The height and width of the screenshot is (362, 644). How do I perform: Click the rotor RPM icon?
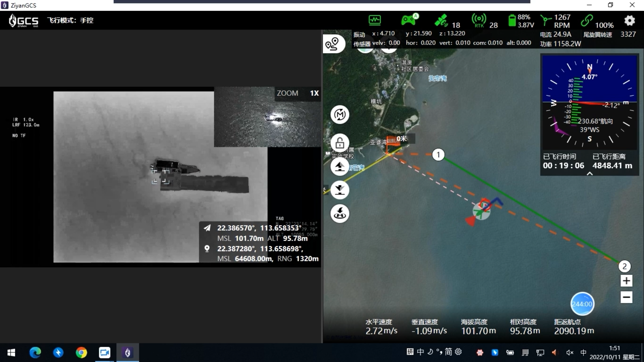pos(546,21)
